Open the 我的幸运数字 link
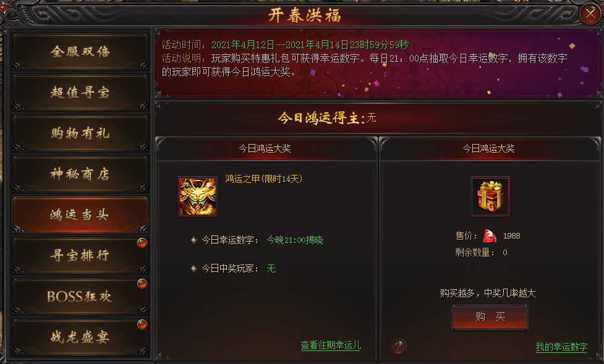This screenshot has width=604, height=364. tap(561, 347)
